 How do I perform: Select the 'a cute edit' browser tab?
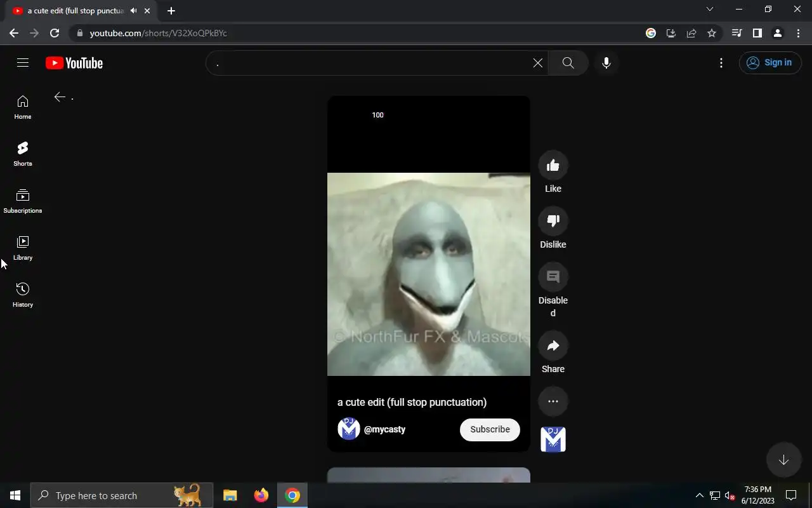pos(79,11)
